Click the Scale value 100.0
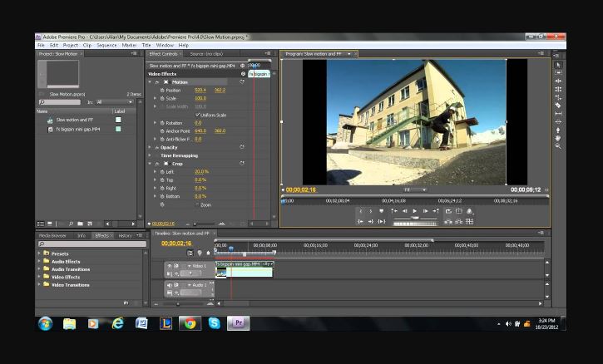 (x=200, y=98)
